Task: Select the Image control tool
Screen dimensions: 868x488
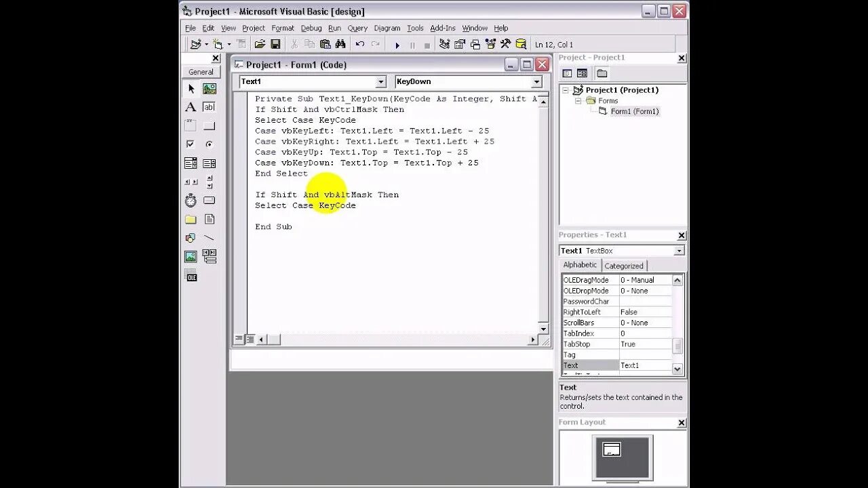Action: pyautogui.click(x=191, y=257)
